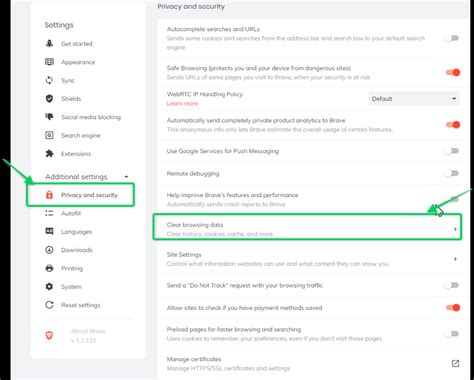This screenshot has height=380, width=474.
Task: Click the Shields shield icon
Action: coord(49,98)
